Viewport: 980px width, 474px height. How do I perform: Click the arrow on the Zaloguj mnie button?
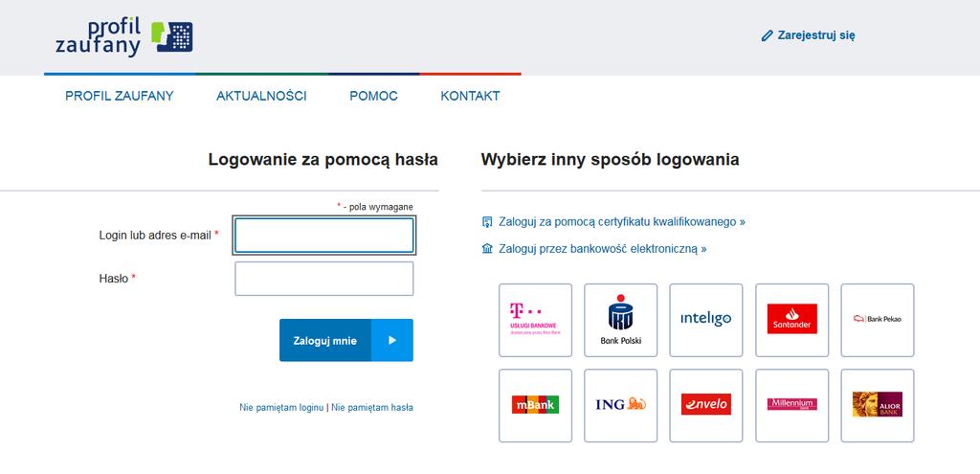pos(391,340)
